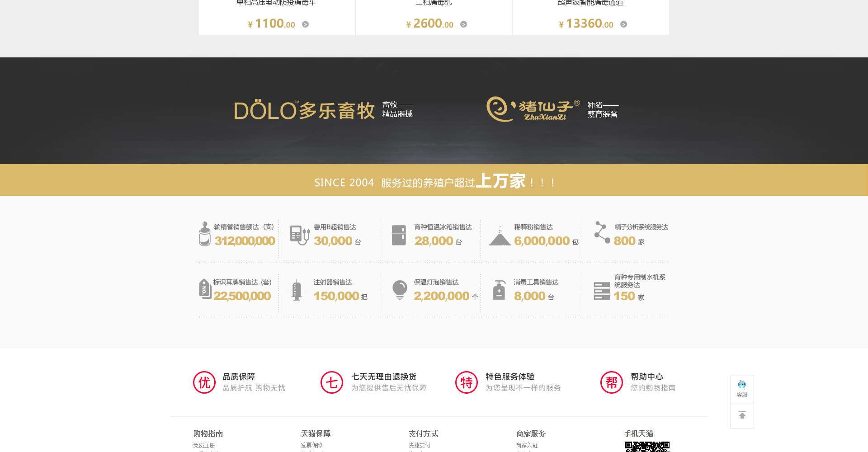Viewport: 868px width, 452px height.
Task: Click the 帮助中心 heading text
Action: click(646, 377)
